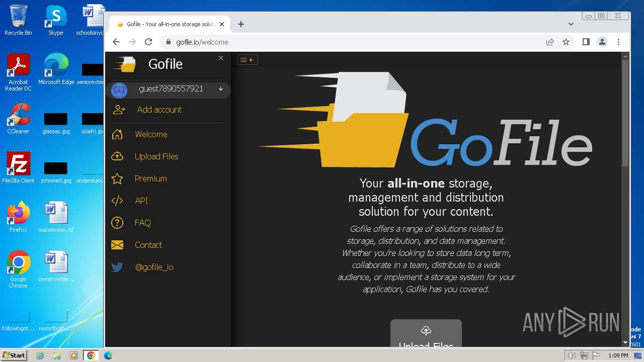Open a new Chrome tab

coord(241,24)
